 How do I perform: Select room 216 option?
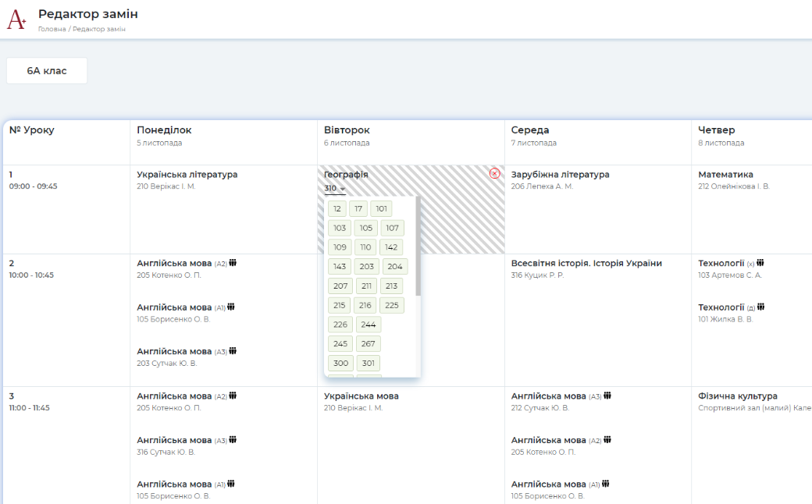click(365, 305)
